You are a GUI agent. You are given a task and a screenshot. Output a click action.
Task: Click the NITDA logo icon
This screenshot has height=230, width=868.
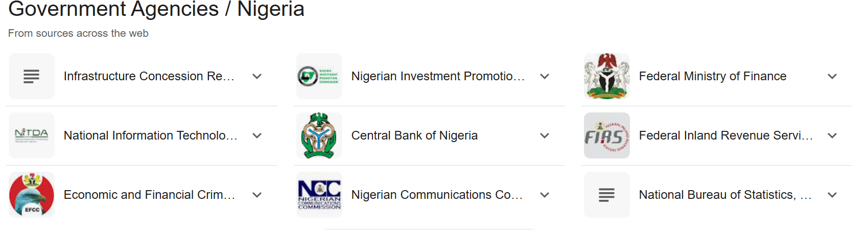32,135
